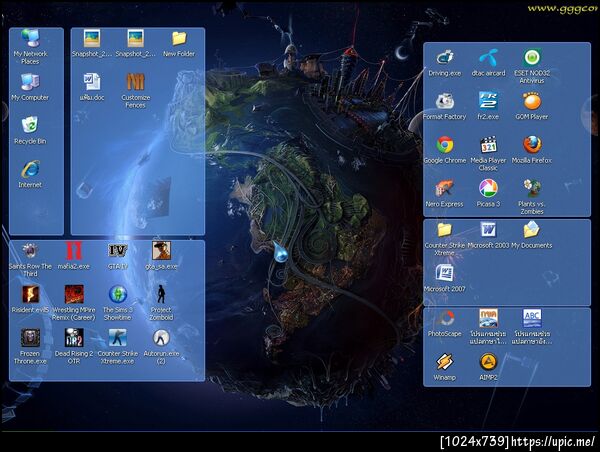This screenshot has width=600, height=452.
Task: Select the Microsoft 2007 Word icon
Action: 445,274
